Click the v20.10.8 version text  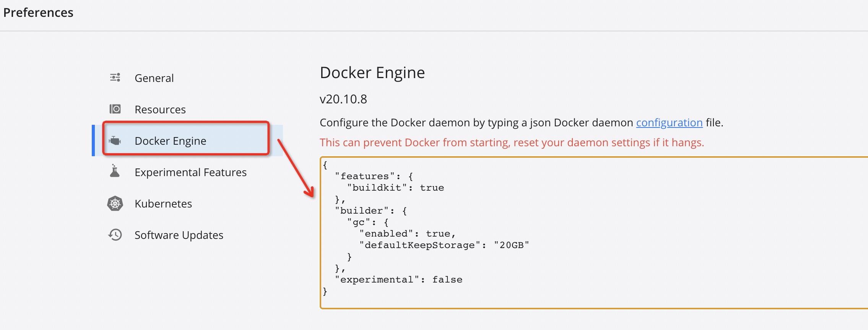click(x=343, y=99)
